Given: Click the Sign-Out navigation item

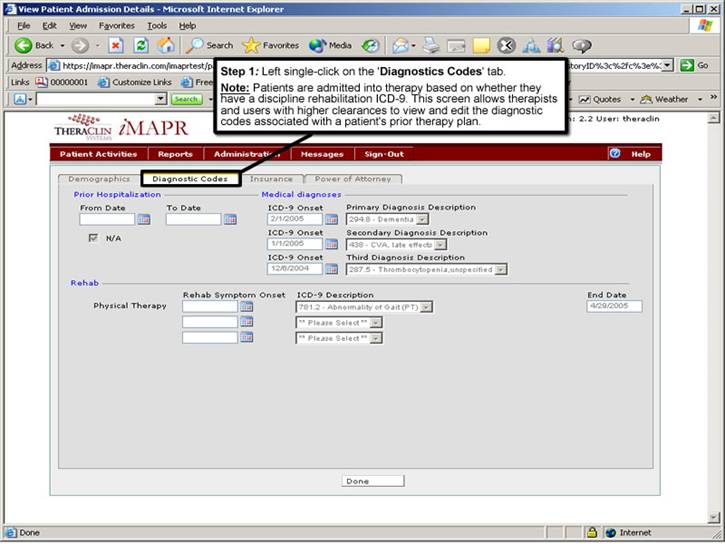Looking at the screenshot, I should click(384, 154).
